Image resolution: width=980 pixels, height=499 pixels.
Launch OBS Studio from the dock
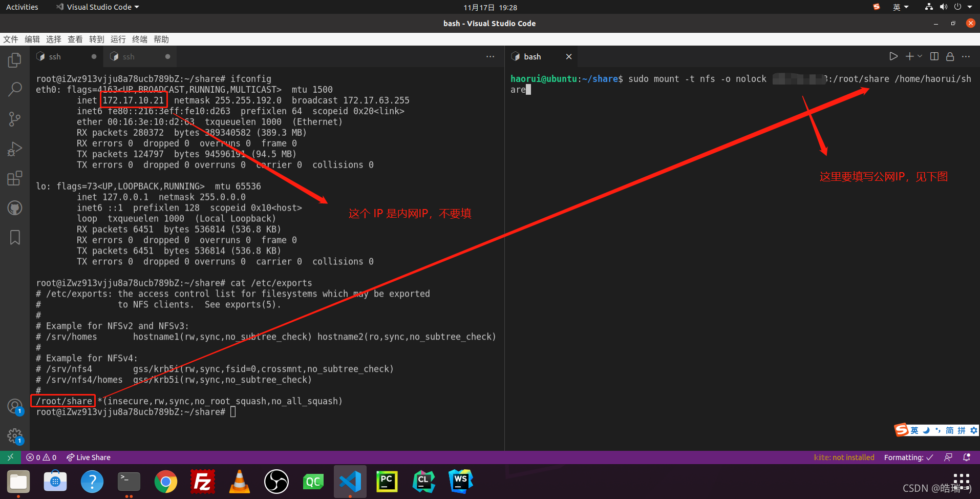276,482
